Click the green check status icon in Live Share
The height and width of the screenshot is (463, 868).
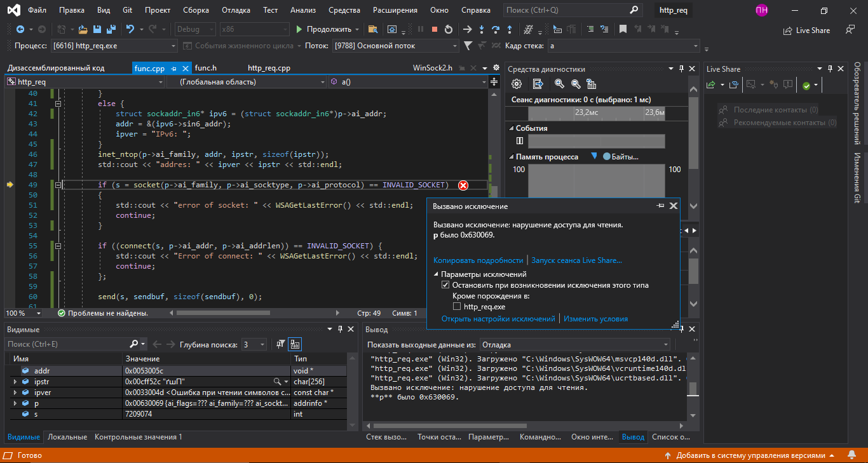tap(806, 85)
